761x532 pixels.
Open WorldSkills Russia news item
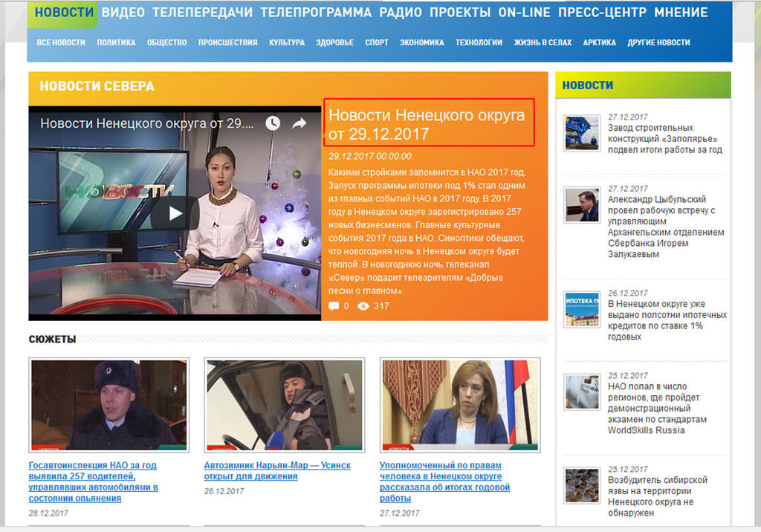coord(657,408)
